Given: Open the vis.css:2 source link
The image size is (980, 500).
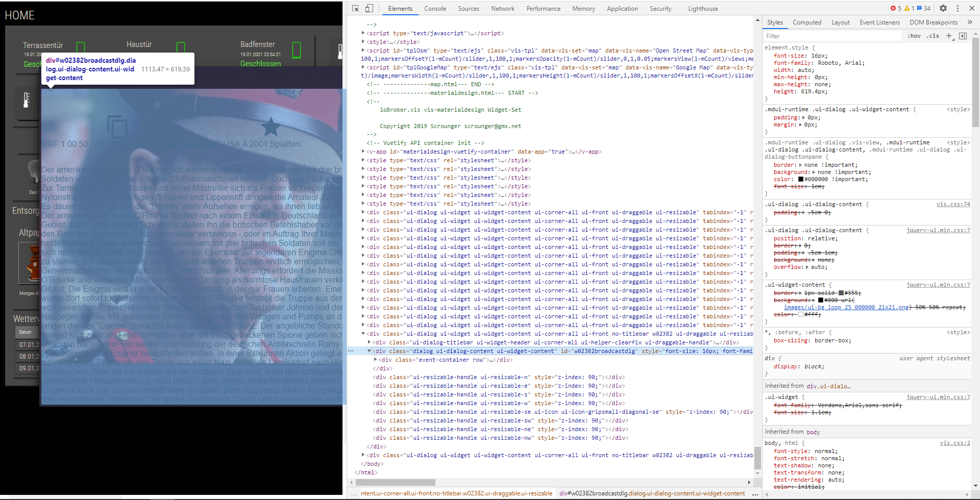Looking at the screenshot, I should 954,443.
